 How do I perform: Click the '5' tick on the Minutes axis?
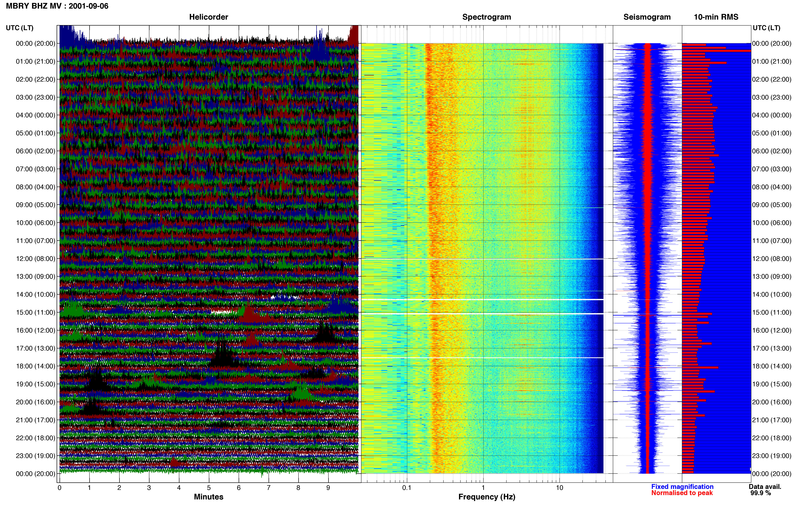209,488
